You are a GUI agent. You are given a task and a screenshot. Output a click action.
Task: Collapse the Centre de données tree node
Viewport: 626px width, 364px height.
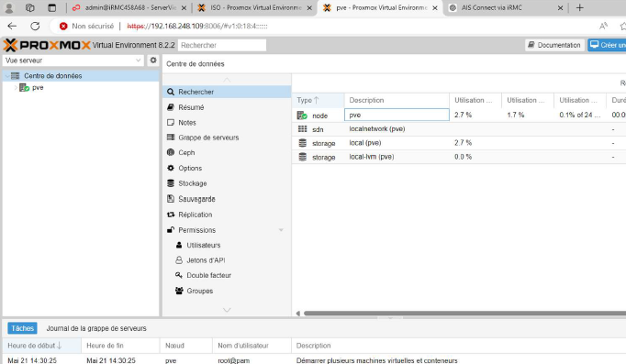pyautogui.click(x=6, y=76)
